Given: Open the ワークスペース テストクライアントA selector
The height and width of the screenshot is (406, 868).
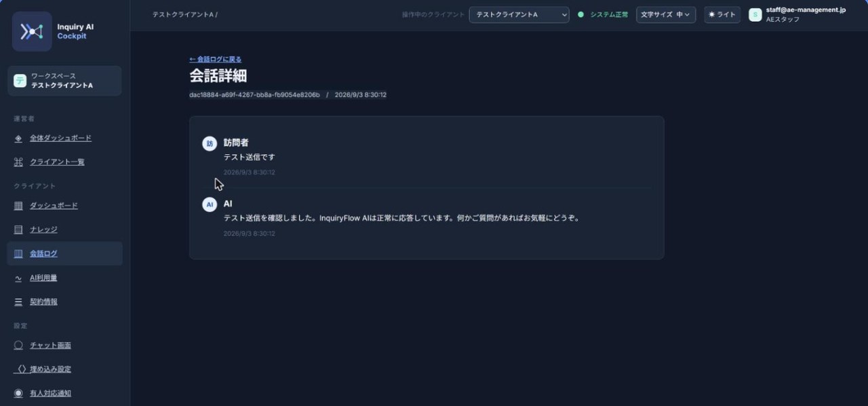Looking at the screenshot, I should click(64, 81).
